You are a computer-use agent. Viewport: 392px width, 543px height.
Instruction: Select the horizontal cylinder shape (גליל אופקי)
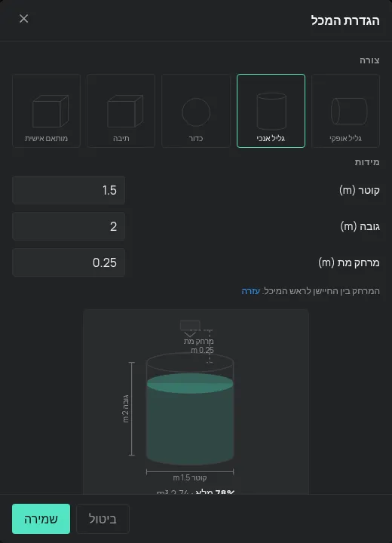[x=345, y=111]
